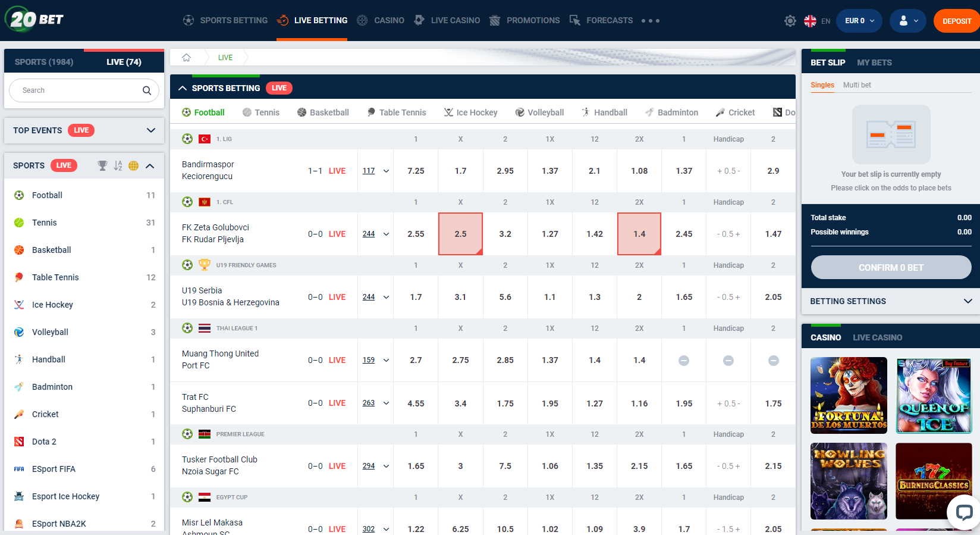Click the orange Deposit button
This screenshot has height=535, width=980.
click(956, 21)
